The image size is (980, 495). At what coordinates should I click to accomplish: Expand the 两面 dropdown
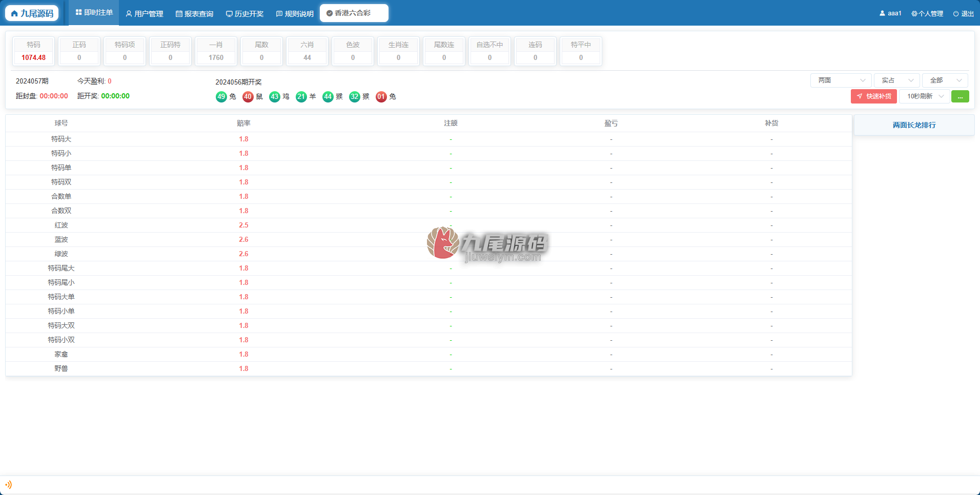click(841, 80)
